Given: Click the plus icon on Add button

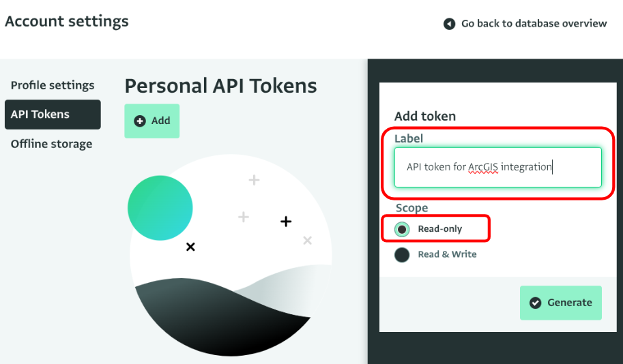Looking at the screenshot, I should pos(139,121).
